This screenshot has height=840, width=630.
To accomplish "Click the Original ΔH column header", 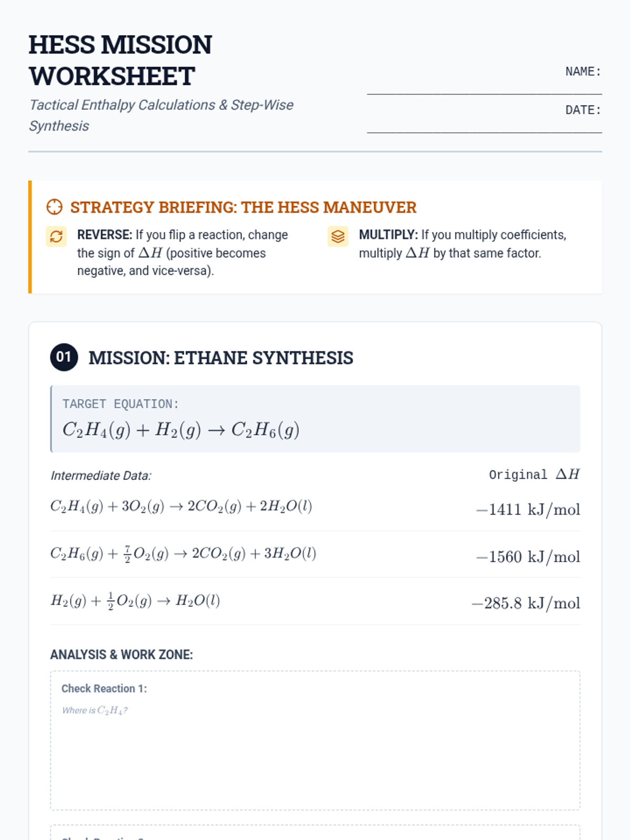I will click(534, 475).
